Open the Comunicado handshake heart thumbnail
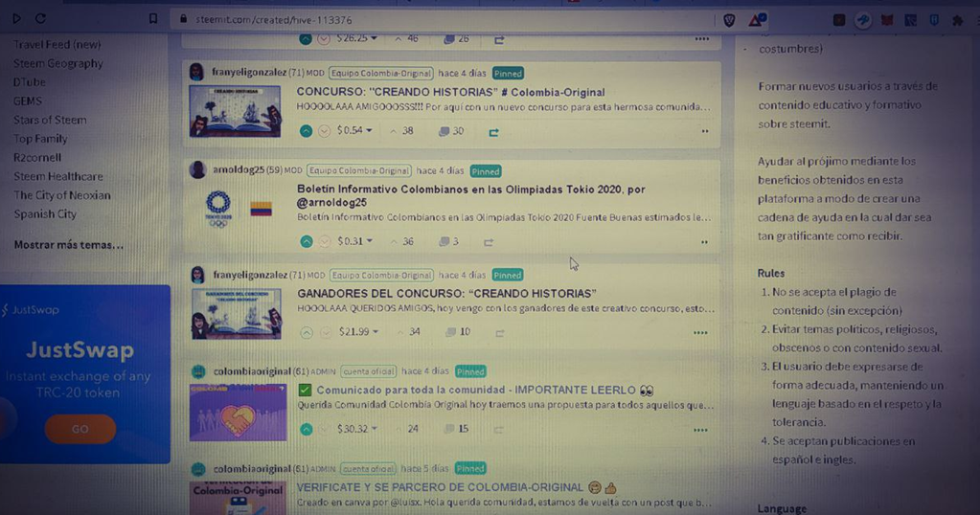The width and height of the screenshot is (980, 515). [x=239, y=412]
